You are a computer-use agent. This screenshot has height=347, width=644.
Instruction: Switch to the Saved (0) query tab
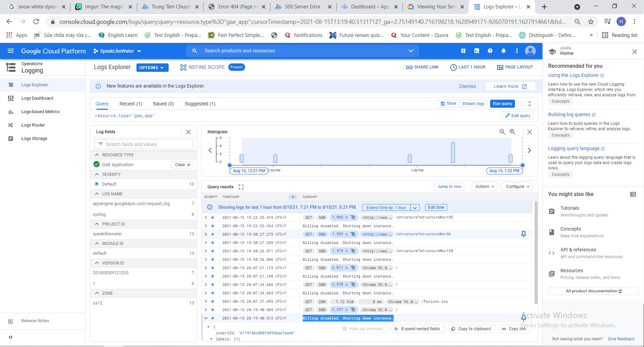pos(164,104)
